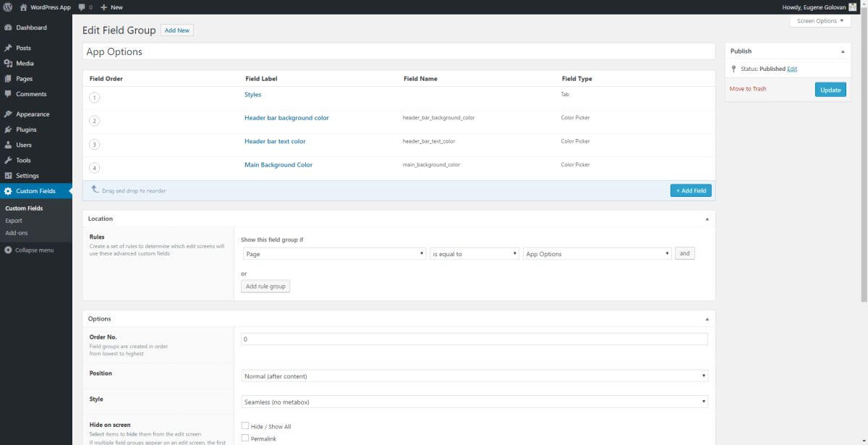This screenshot has height=445, width=868.
Task: Open the Export submenu item
Action: [x=14, y=221]
